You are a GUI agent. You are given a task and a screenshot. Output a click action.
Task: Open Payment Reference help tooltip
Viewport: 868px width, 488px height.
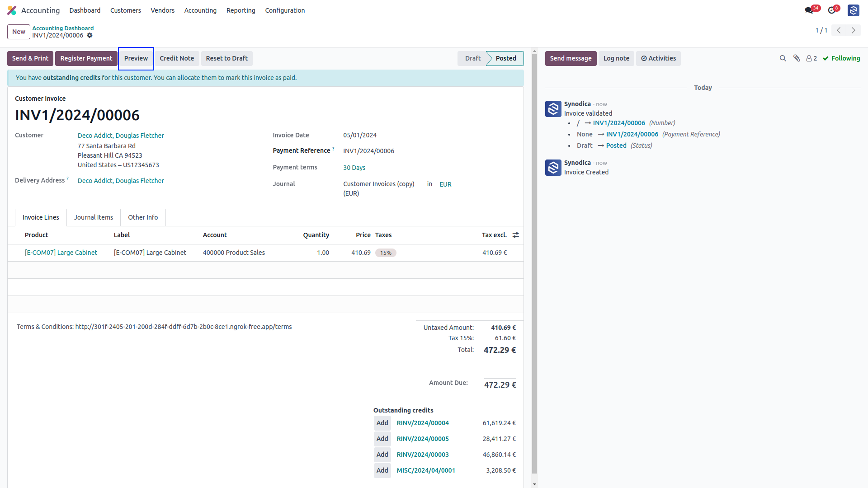tap(333, 148)
